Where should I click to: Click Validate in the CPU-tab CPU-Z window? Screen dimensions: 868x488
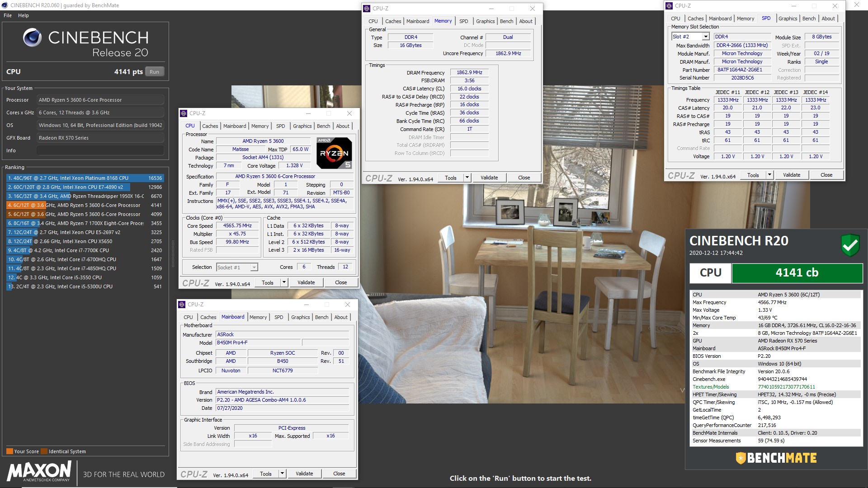click(x=306, y=282)
